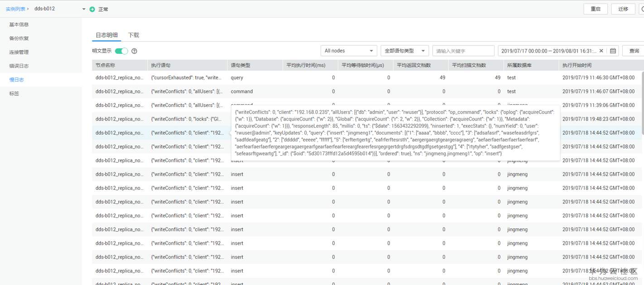Open the calendar date picker icon
The width and height of the screenshot is (644, 285).
(x=613, y=51)
